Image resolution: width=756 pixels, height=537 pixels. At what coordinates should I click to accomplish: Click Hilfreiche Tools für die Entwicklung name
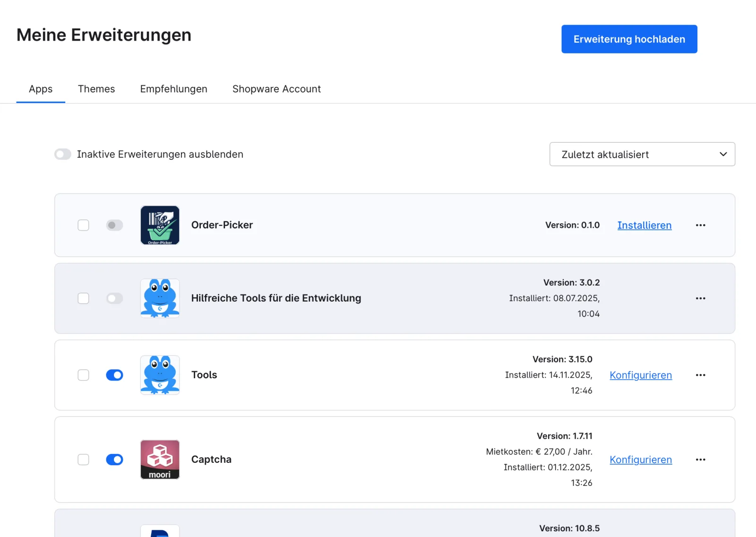(276, 298)
